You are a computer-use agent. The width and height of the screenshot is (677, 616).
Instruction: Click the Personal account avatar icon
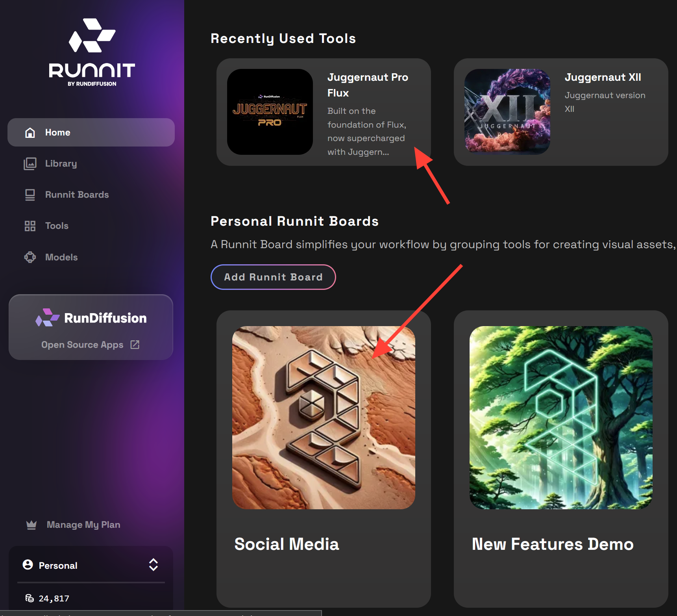click(28, 565)
